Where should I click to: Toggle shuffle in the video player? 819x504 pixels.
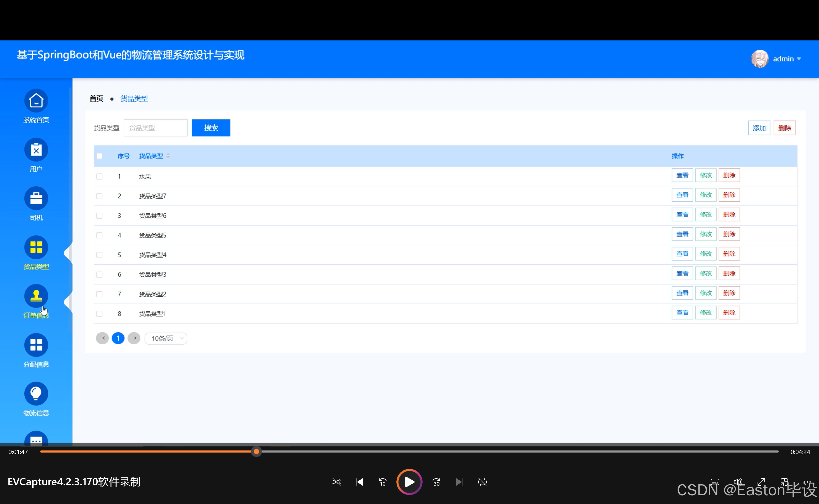[x=336, y=482]
